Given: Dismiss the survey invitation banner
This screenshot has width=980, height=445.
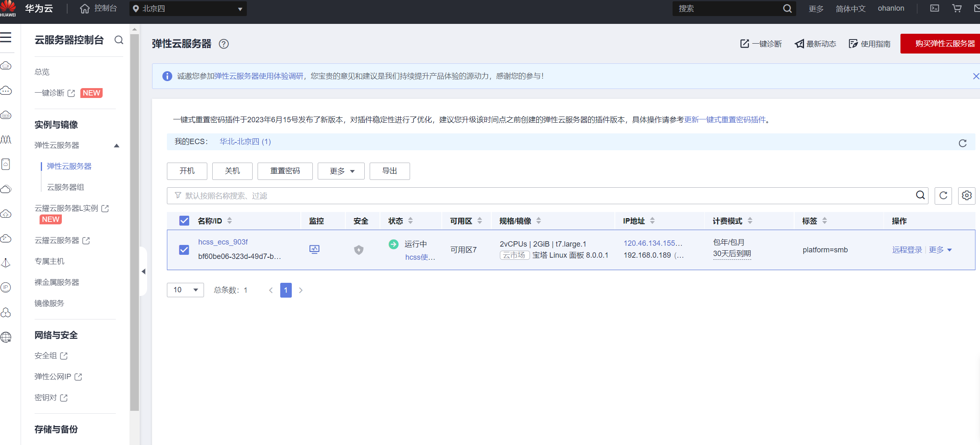Looking at the screenshot, I should point(976,76).
